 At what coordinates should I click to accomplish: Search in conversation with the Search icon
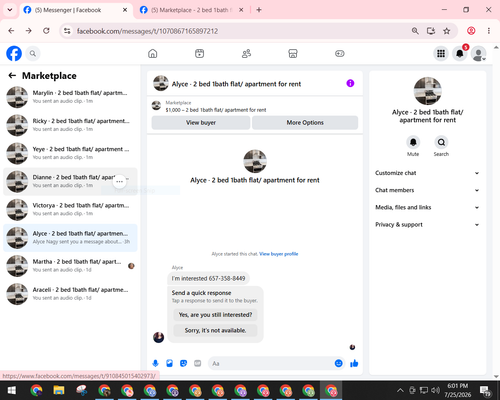[441, 142]
